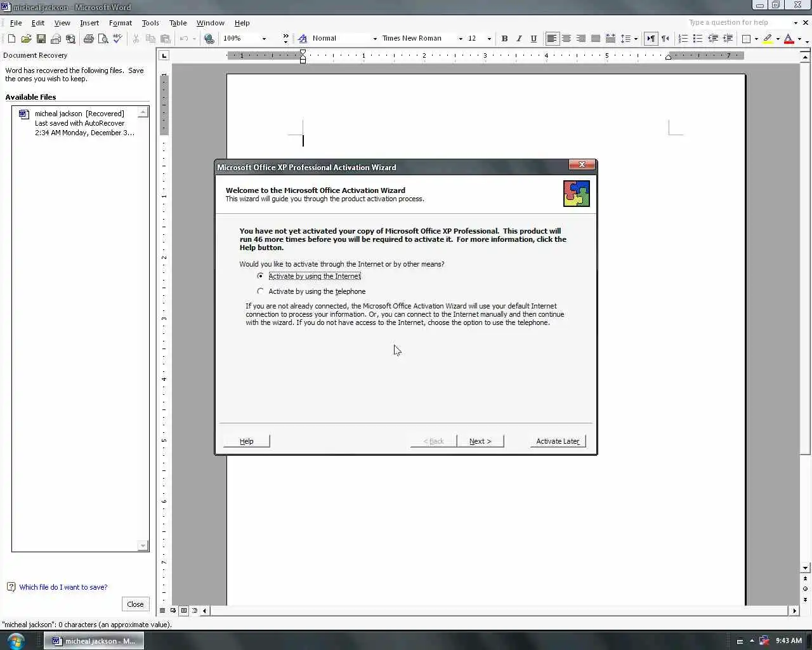The height and width of the screenshot is (650, 812).
Task: Run Spelling and Grammar check
Action: pos(118,39)
